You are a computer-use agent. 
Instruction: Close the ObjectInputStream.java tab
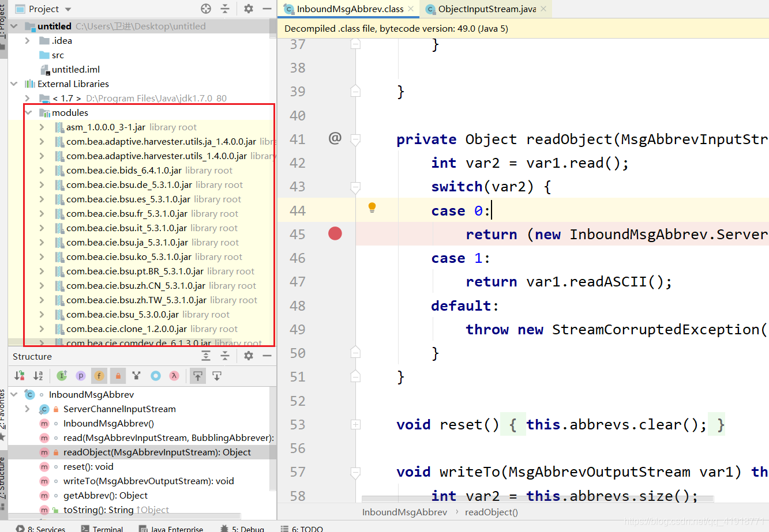click(x=543, y=9)
